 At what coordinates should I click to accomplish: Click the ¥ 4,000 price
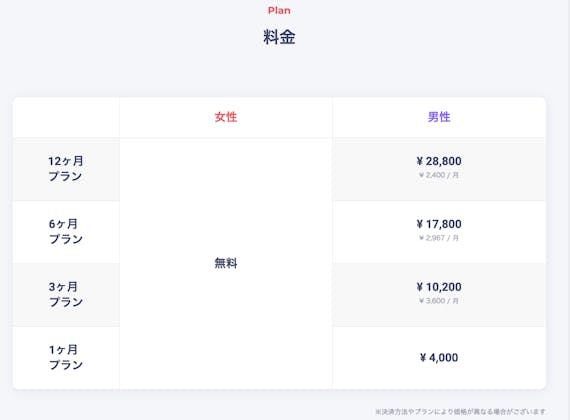tap(439, 357)
